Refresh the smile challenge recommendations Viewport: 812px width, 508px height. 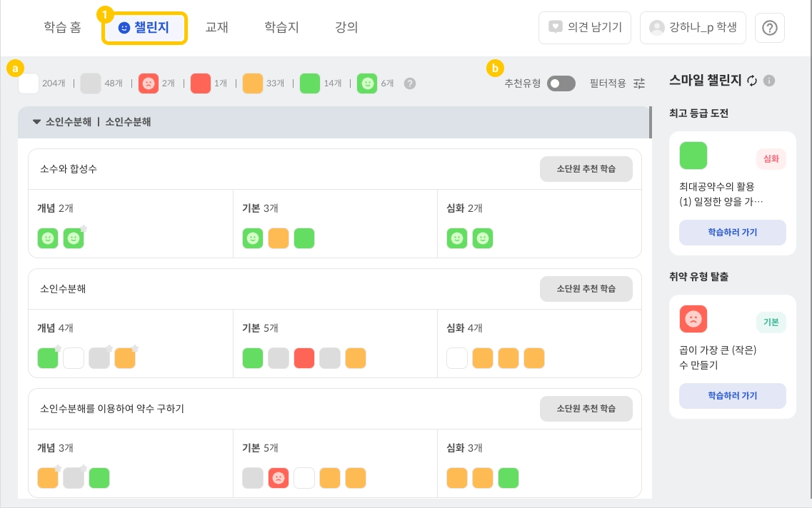pyautogui.click(x=752, y=81)
